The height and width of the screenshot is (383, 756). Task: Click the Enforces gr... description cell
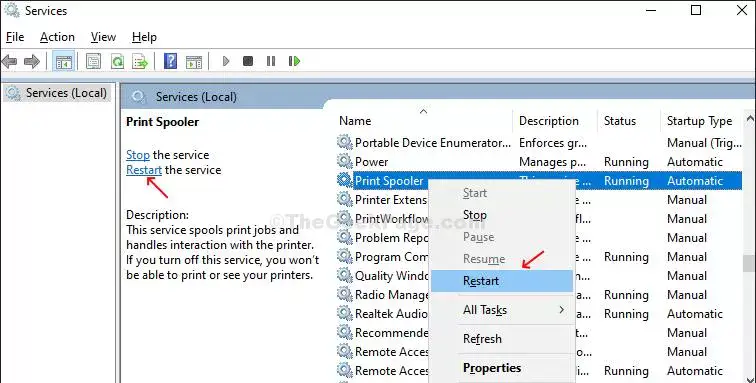(553, 143)
